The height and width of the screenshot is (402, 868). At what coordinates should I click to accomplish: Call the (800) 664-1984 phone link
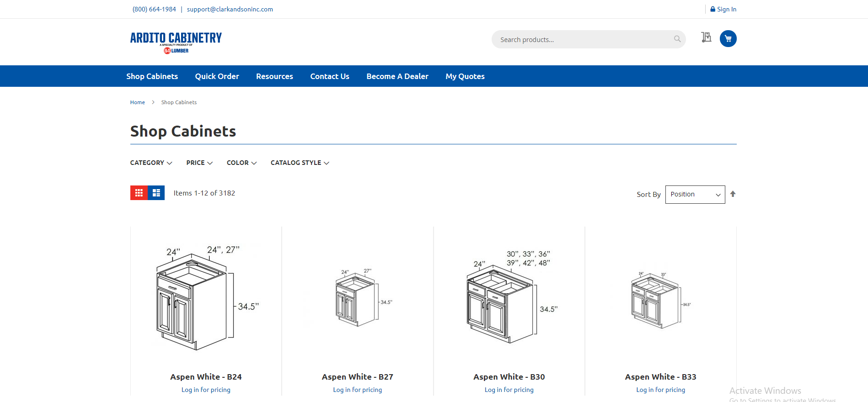click(x=154, y=9)
